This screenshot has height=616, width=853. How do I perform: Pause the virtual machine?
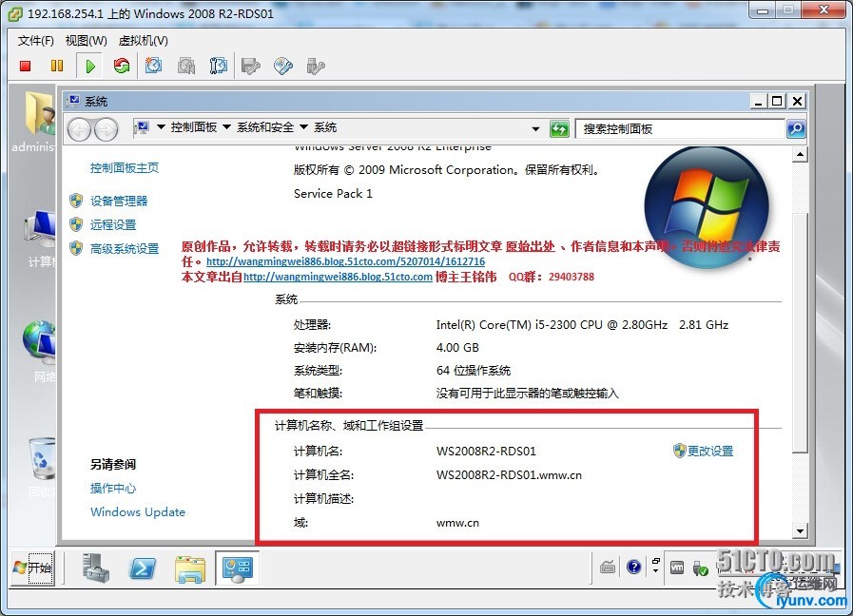click(56, 66)
